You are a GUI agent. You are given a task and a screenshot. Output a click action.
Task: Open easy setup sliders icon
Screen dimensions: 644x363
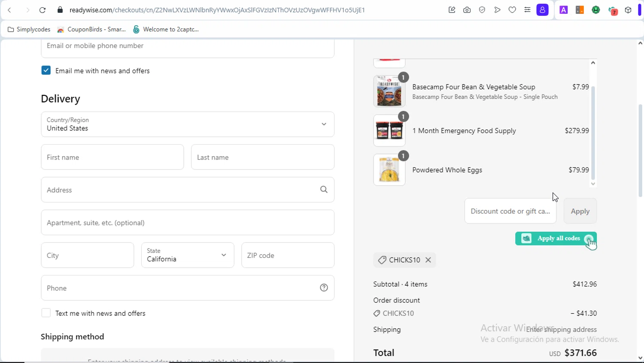pyautogui.click(x=527, y=10)
